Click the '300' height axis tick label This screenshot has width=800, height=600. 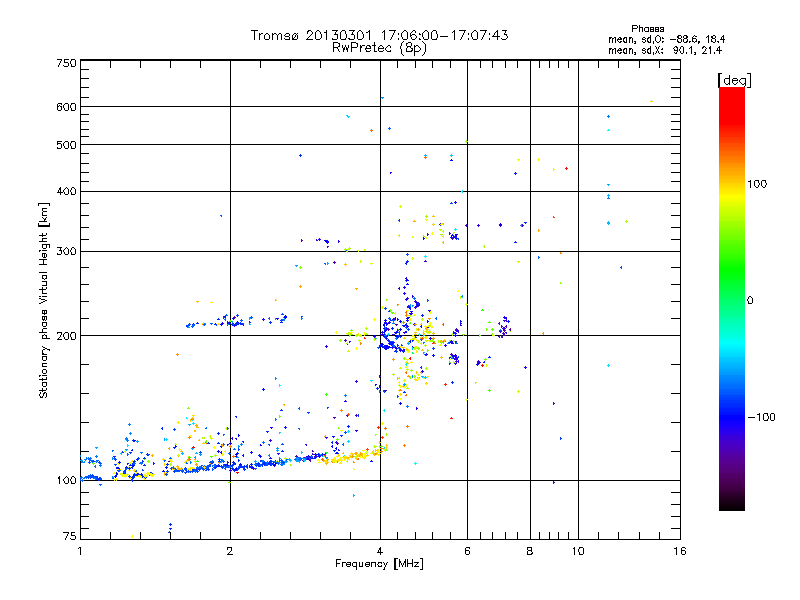(66, 251)
